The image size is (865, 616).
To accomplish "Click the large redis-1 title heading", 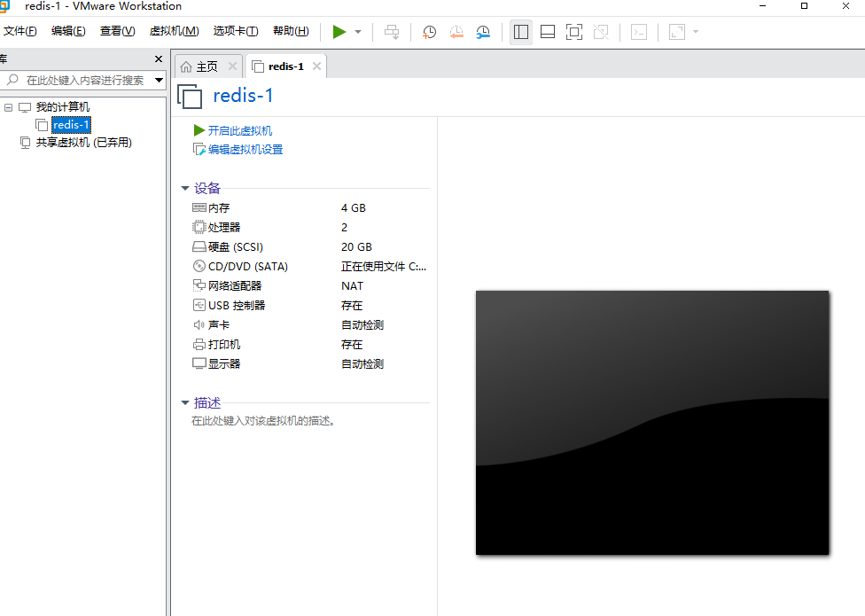I will tap(243, 96).
